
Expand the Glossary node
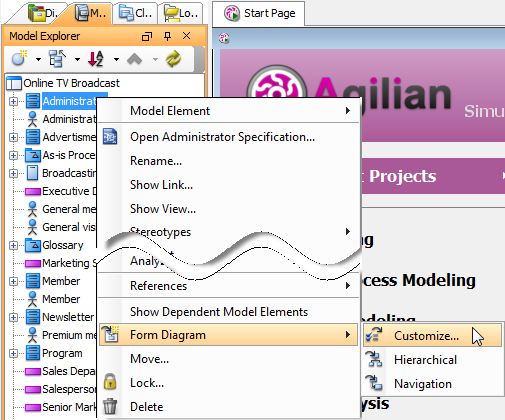pos(13,245)
